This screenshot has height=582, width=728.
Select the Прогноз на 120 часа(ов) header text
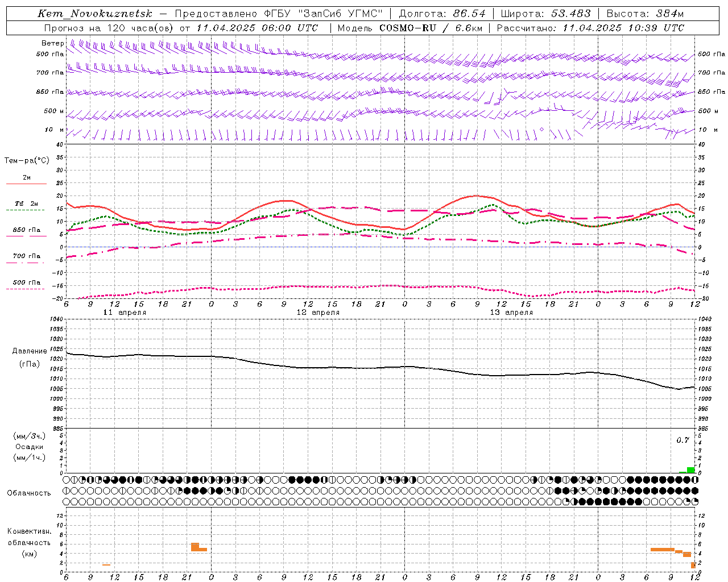(109, 28)
